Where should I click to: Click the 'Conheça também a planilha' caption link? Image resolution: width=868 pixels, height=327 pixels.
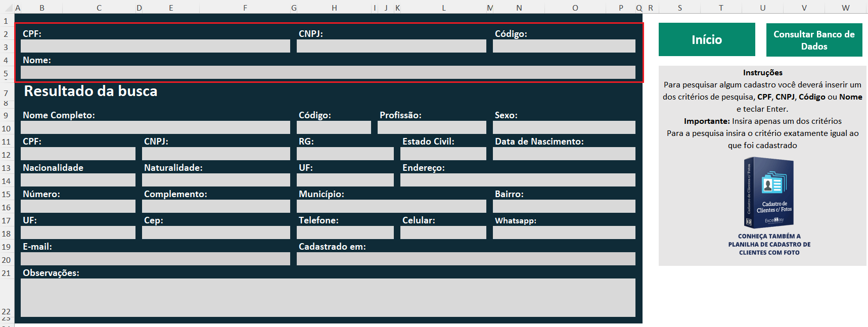point(769,244)
